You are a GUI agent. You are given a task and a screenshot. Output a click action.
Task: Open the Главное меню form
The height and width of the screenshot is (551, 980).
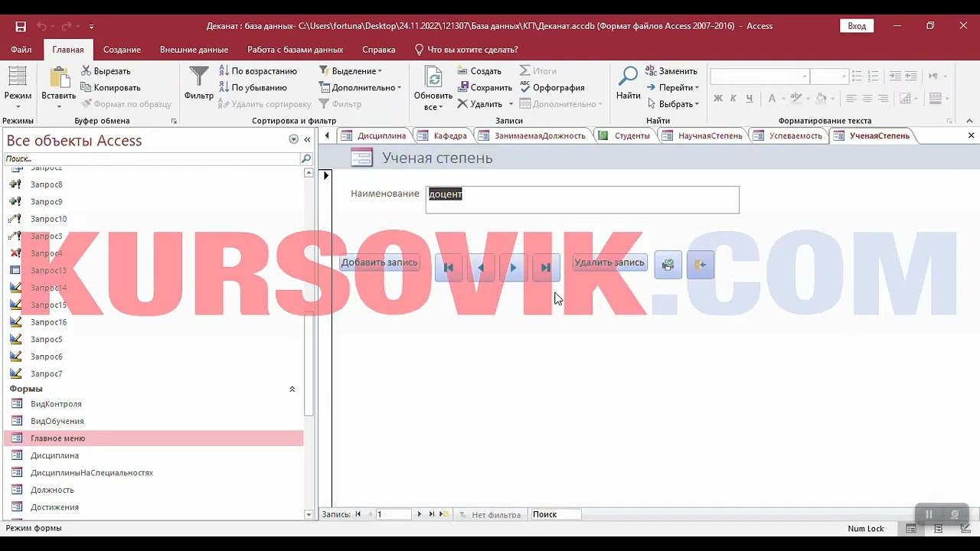pos(153,439)
